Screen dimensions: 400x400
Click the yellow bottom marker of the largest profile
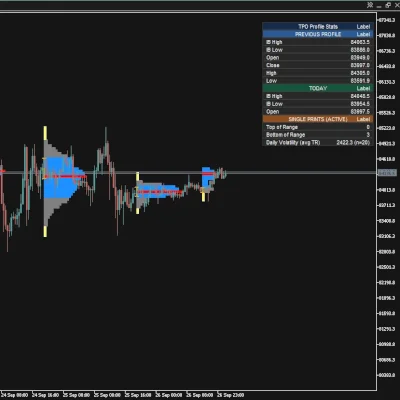45,231
